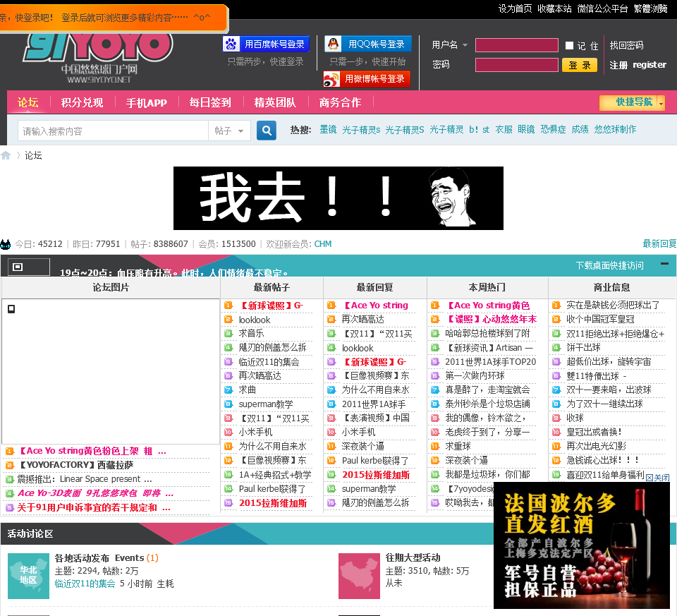The height and width of the screenshot is (616, 677).
Task: Click 注册 register link
Action: tap(638, 65)
